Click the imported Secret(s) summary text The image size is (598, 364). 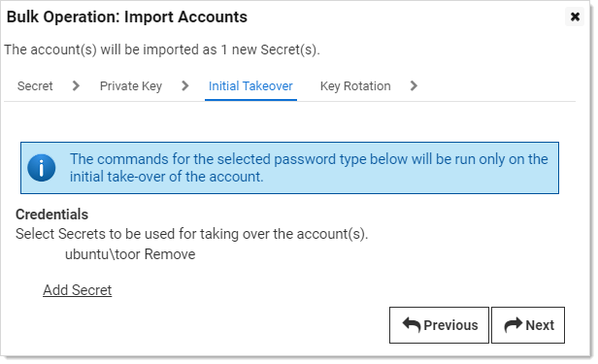click(162, 50)
